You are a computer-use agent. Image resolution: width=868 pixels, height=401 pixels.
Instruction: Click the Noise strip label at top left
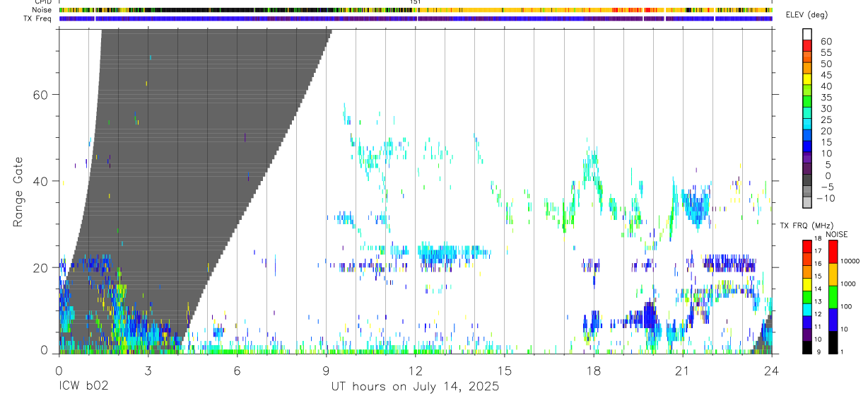coord(43,10)
